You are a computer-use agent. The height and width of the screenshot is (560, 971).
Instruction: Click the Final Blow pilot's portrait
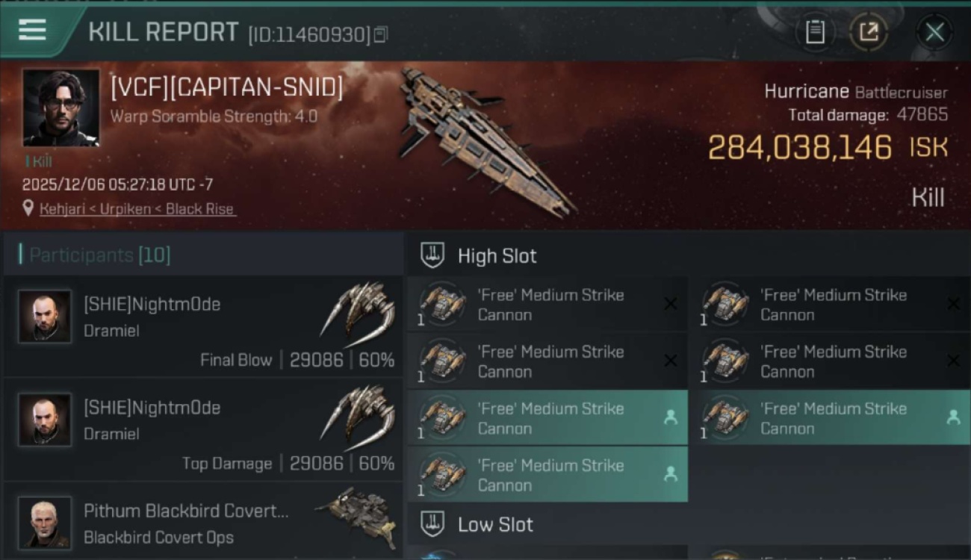pos(45,317)
